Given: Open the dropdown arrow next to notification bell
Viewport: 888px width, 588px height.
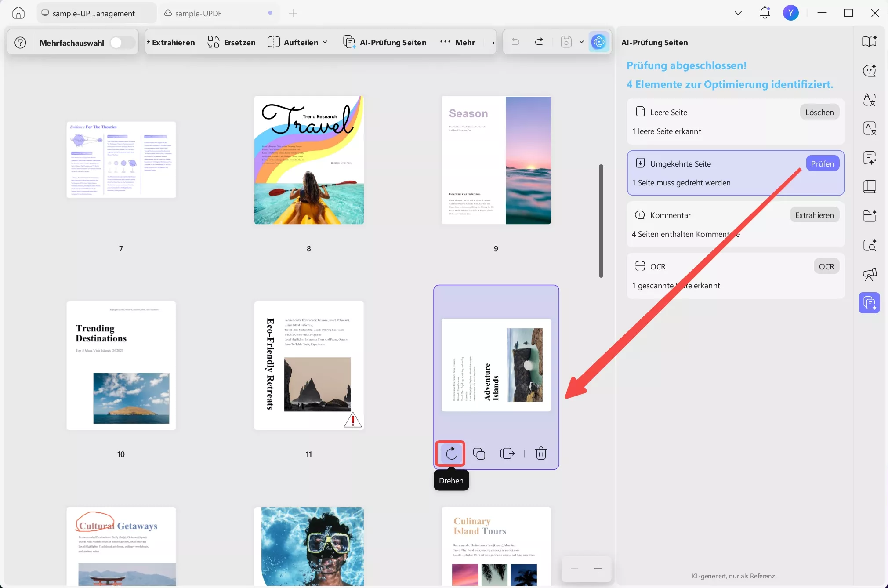Looking at the screenshot, I should [x=738, y=13].
